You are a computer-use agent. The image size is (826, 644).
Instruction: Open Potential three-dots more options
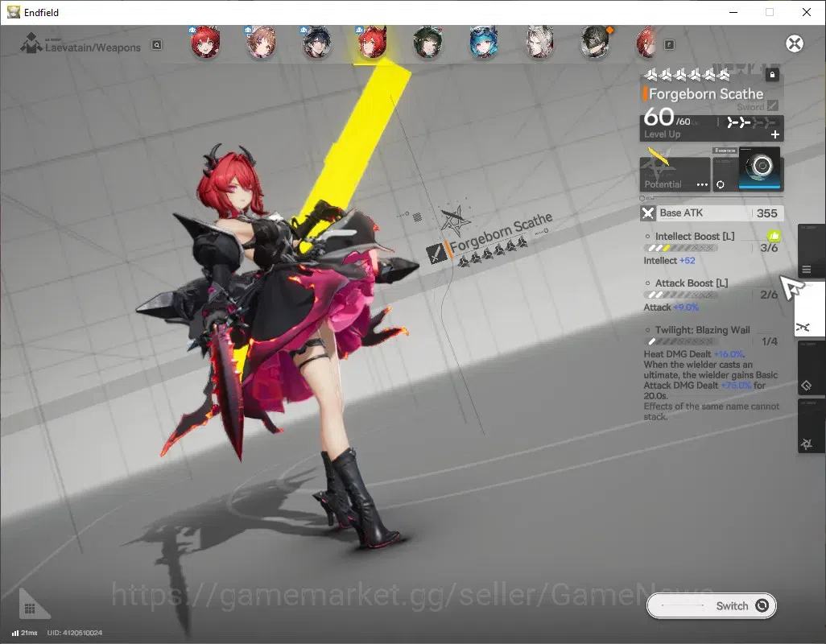click(702, 185)
